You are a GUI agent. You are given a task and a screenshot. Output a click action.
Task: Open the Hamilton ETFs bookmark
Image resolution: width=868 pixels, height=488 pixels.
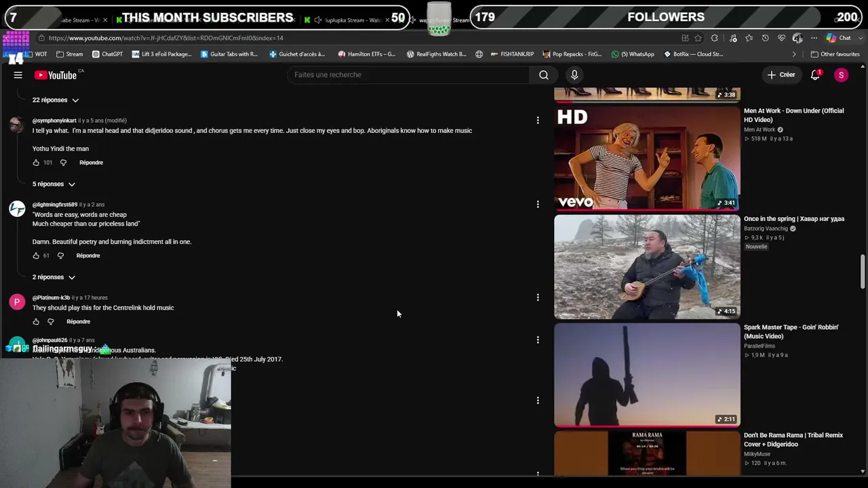point(366,54)
